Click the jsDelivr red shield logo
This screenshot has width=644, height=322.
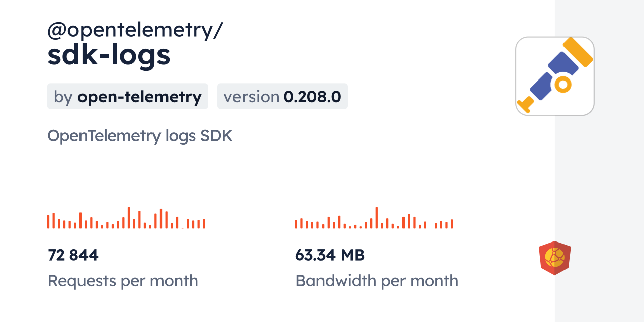pyautogui.click(x=554, y=258)
